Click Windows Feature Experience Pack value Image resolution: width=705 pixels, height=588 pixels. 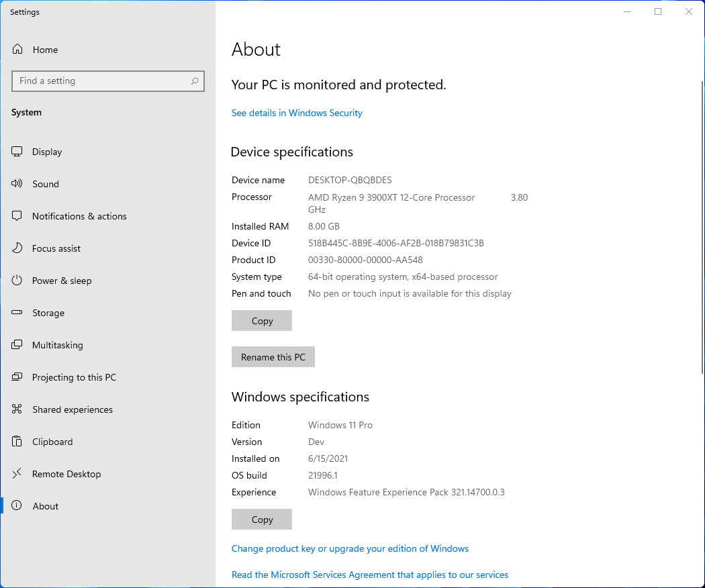click(406, 492)
